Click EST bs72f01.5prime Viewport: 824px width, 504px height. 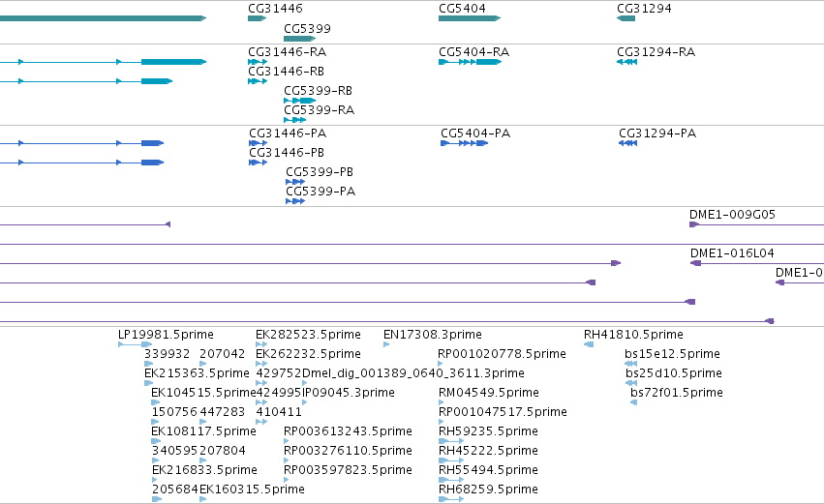click(x=677, y=393)
